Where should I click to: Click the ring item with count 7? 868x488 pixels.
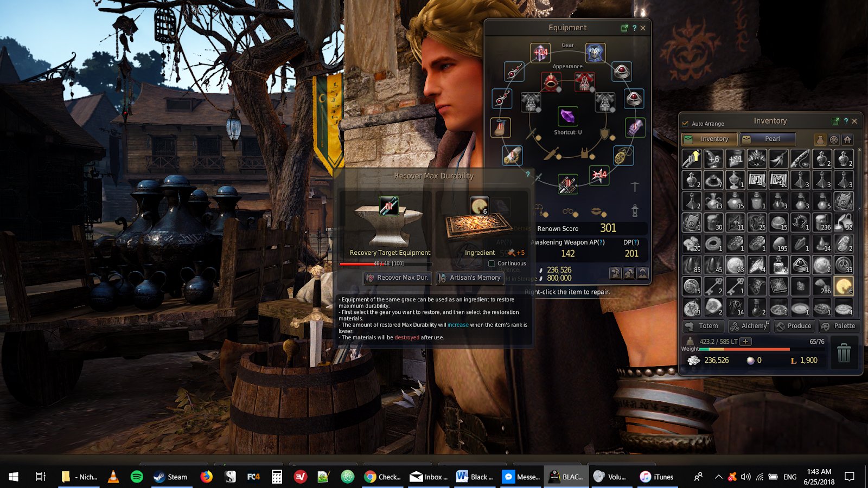coord(713,179)
